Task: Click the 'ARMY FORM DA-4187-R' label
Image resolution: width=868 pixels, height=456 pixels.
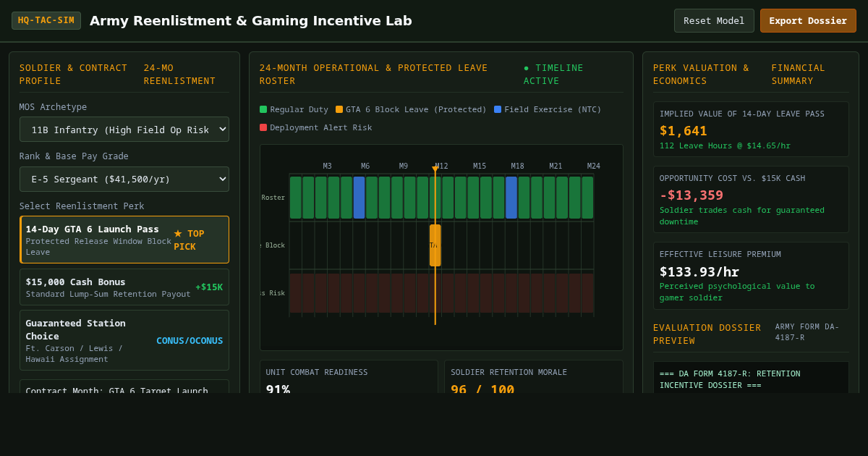Action: [x=807, y=332]
